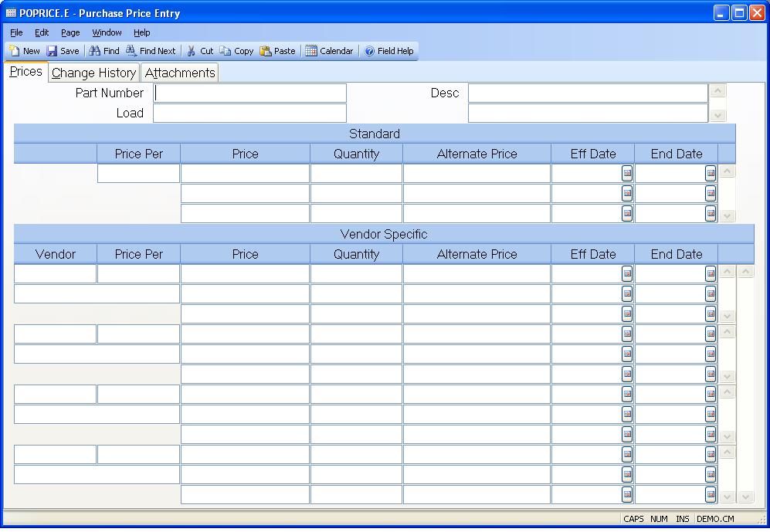Click the Paste clipboard icon

point(266,51)
